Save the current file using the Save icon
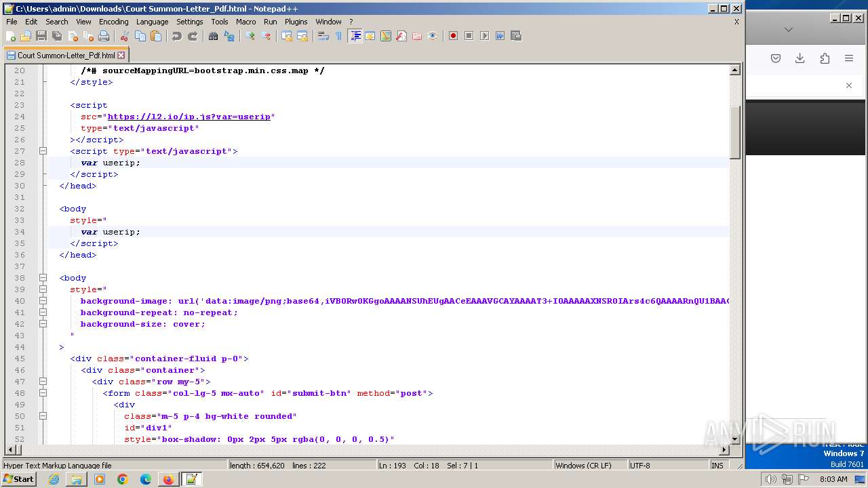868x488 pixels. tap(41, 36)
